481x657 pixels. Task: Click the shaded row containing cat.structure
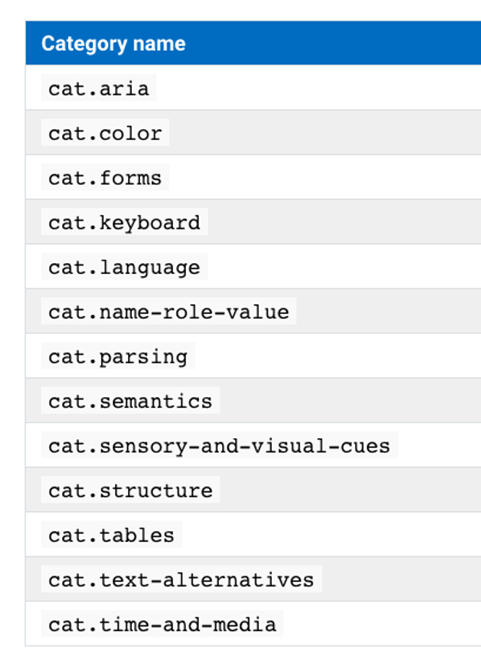tap(253, 489)
